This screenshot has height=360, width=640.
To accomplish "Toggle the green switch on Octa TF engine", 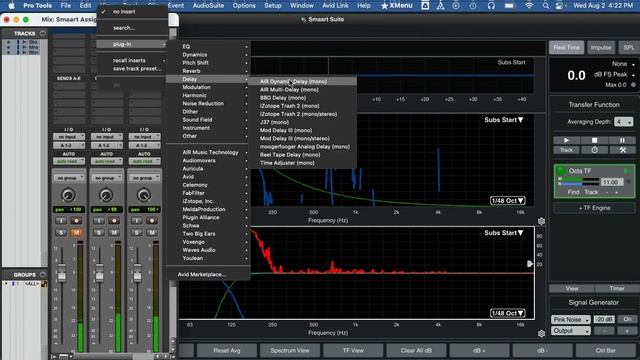I will click(x=627, y=171).
